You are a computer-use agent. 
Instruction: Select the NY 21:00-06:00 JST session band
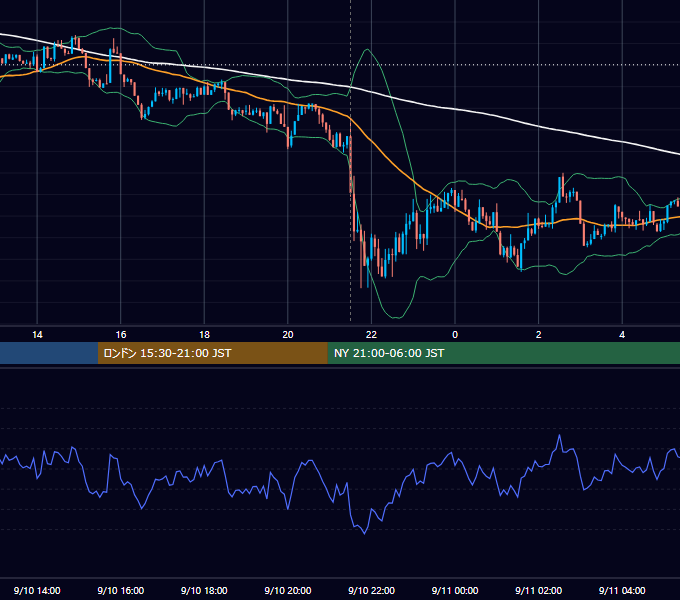point(503,353)
